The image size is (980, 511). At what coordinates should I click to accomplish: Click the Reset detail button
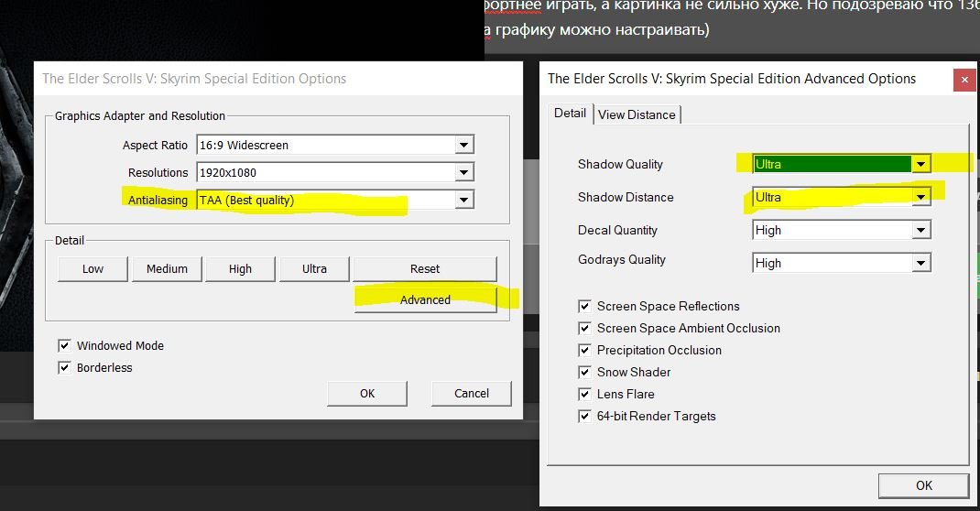425,269
